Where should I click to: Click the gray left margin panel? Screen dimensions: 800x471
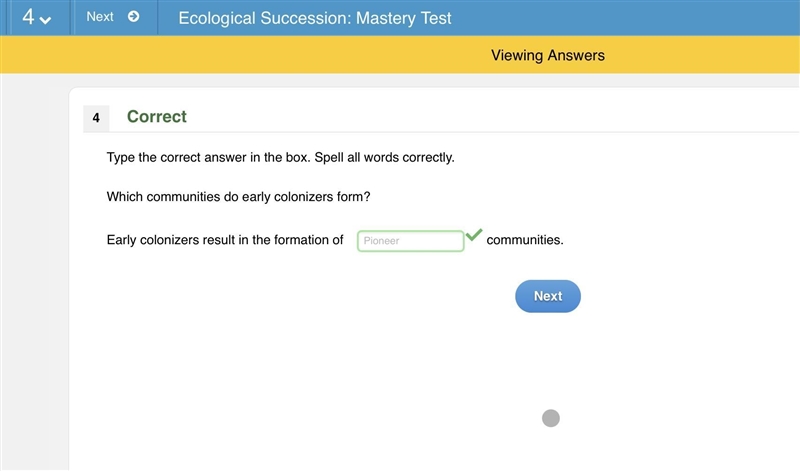point(35,272)
